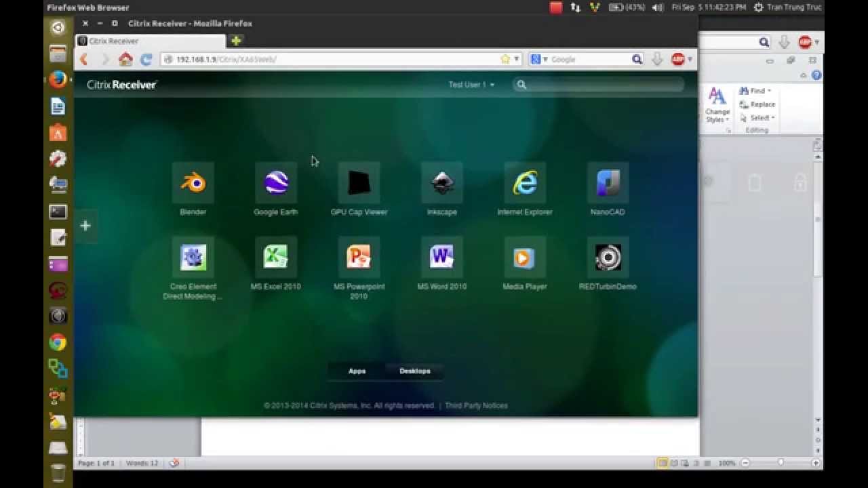The width and height of the screenshot is (868, 488).
Task: Click the Adblock Plus icon in Firefox
Action: click(677, 60)
